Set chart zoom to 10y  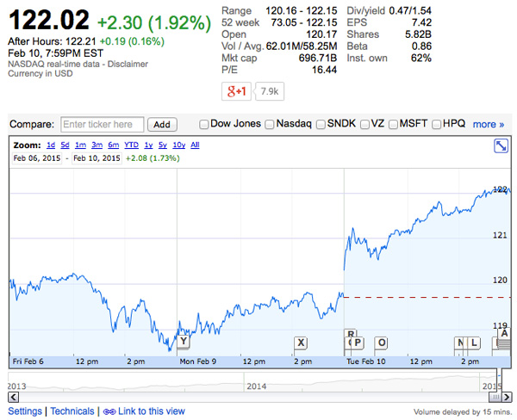tap(179, 145)
